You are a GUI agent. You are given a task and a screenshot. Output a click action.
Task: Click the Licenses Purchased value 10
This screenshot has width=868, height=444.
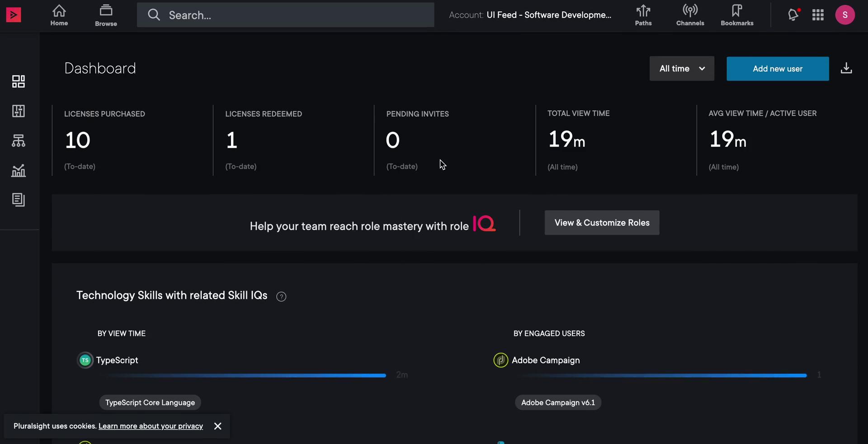click(78, 140)
